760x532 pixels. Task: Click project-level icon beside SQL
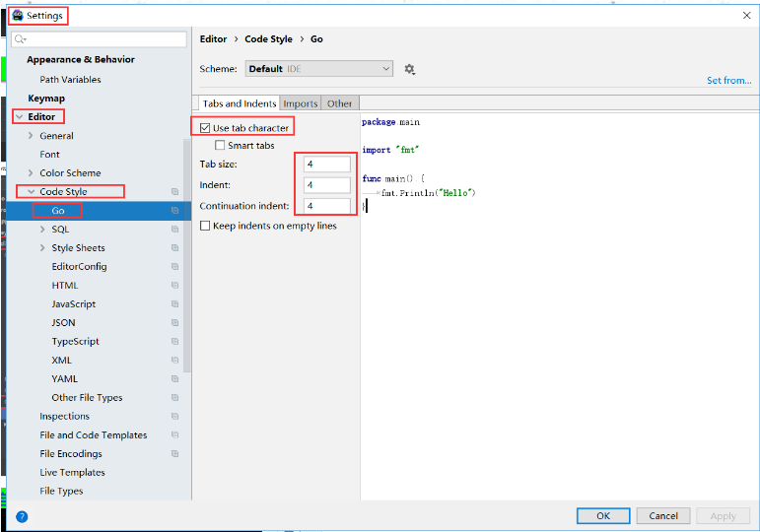[175, 230]
